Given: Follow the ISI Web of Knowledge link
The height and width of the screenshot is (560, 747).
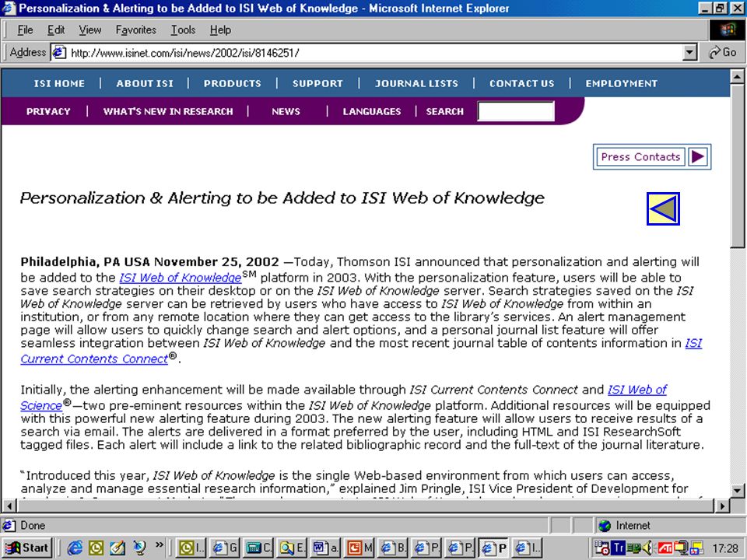Looking at the screenshot, I should click(180, 278).
